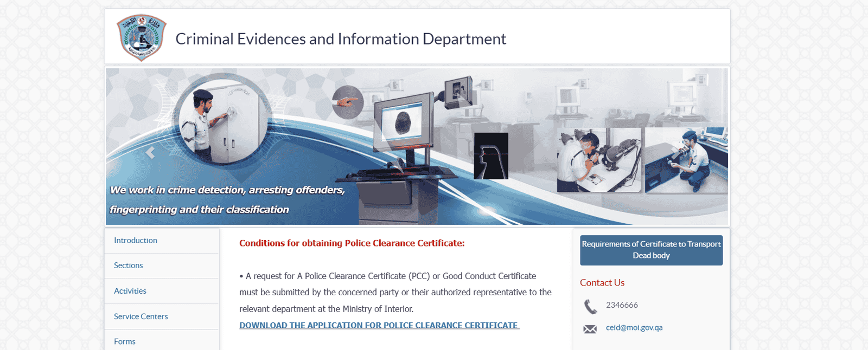Click the Contact Us heading
The image size is (868, 350).
pyautogui.click(x=602, y=283)
